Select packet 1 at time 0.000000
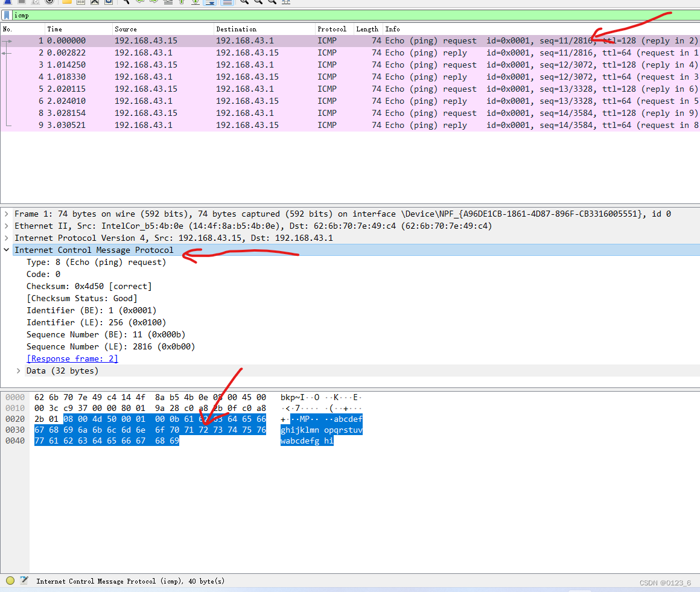Screen dimensions: 700x592 [x=350, y=40]
